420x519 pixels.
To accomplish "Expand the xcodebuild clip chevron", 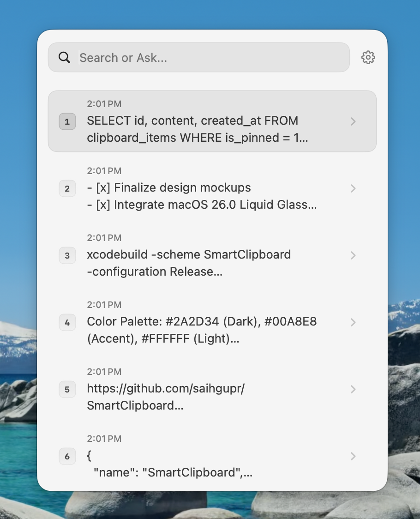I will point(353,255).
